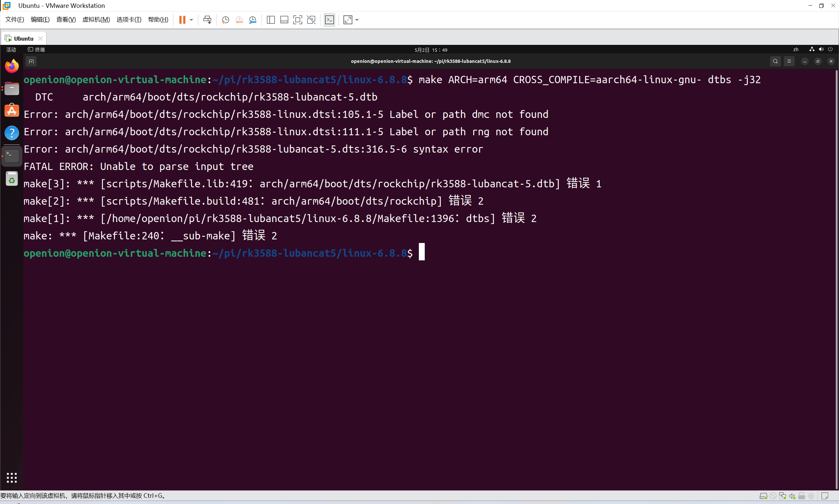The height and width of the screenshot is (504, 839).
Task: Pause the virtual machine with the orange button
Action: [x=182, y=20]
